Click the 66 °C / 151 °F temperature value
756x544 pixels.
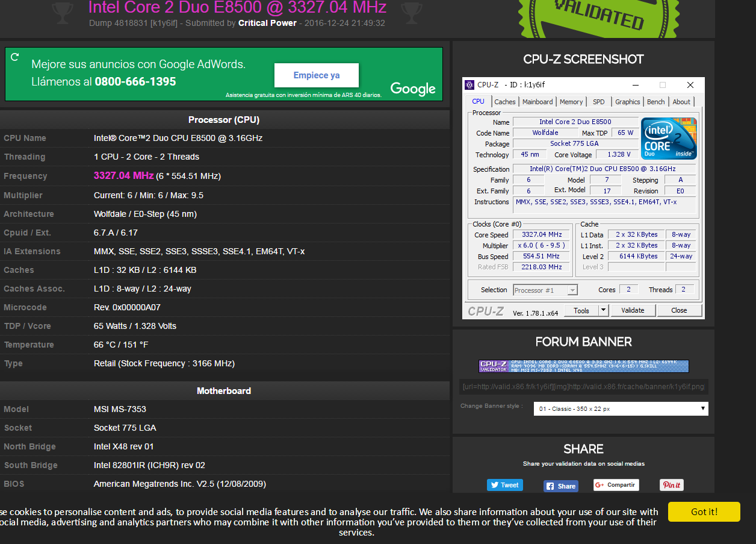point(121,345)
